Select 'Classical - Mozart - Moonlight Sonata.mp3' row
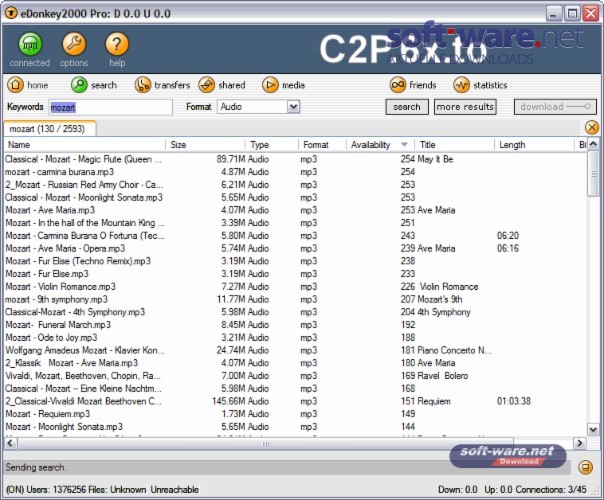 pyautogui.click(x=295, y=197)
